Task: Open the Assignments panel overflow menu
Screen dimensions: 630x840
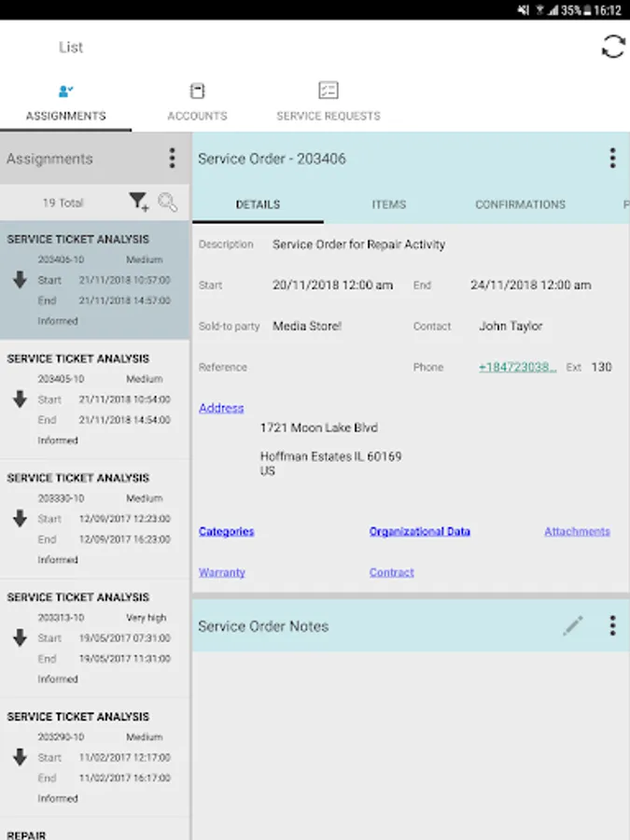Action: (x=172, y=159)
